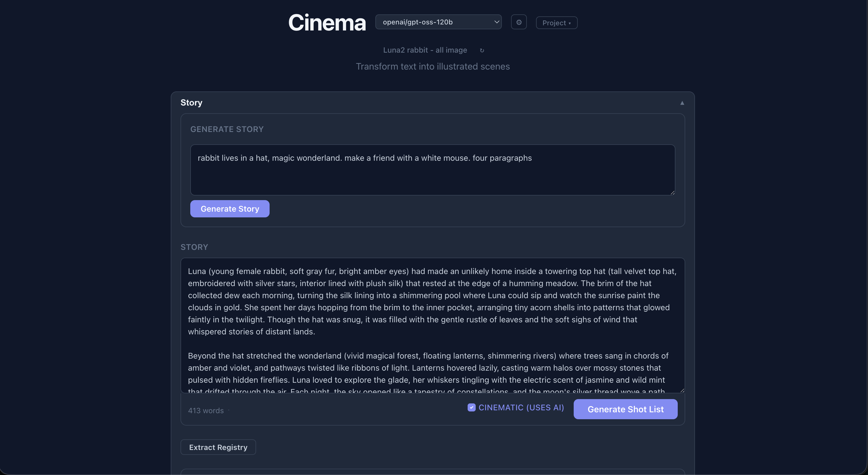
Task: Open the Project dropdown menu
Action: pos(557,23)
